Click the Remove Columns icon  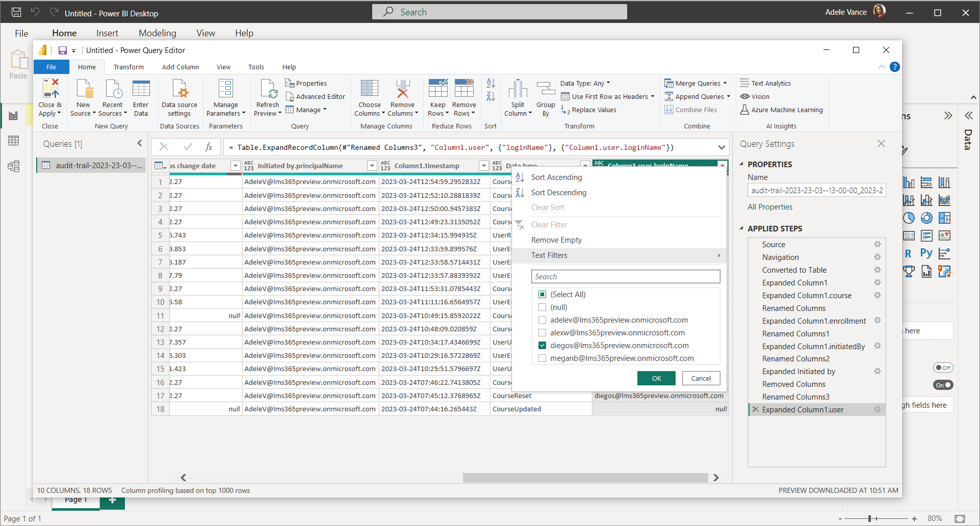click(403, 89)
